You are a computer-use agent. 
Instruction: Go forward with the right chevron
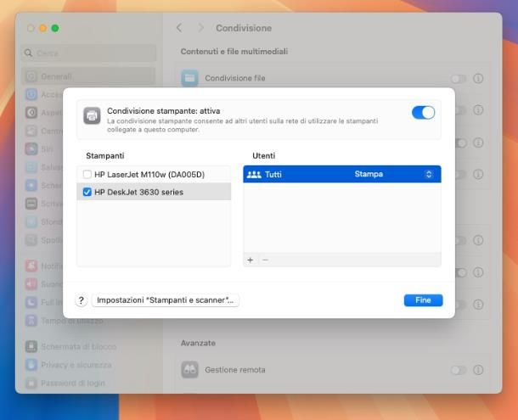point(200,28)
